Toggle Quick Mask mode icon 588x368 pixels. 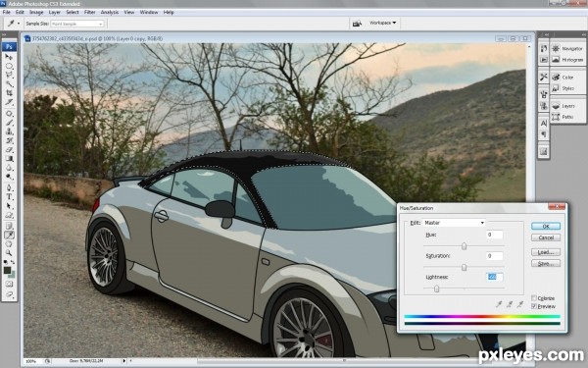coord(9,284)
